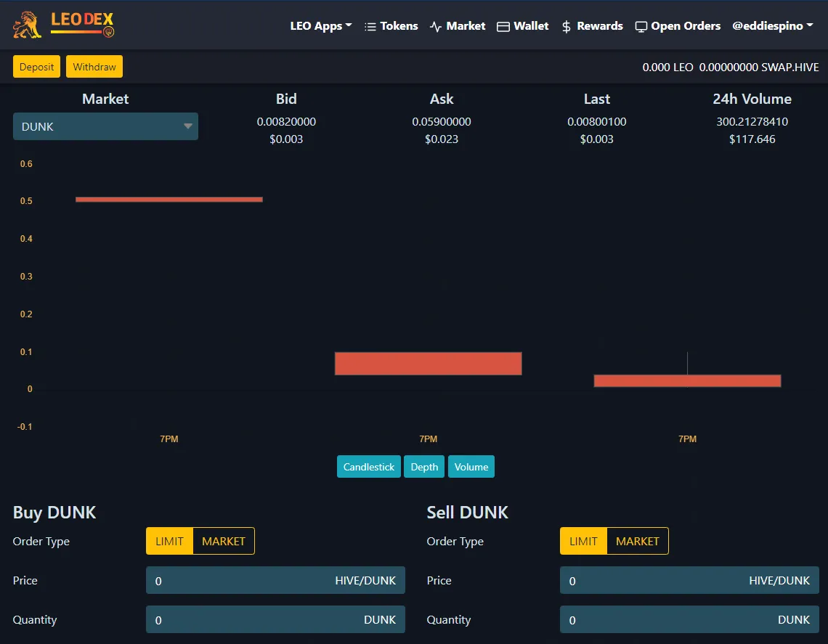Click the 0.000 LEO balance
828x644 pixels.
tap(667, 67)
